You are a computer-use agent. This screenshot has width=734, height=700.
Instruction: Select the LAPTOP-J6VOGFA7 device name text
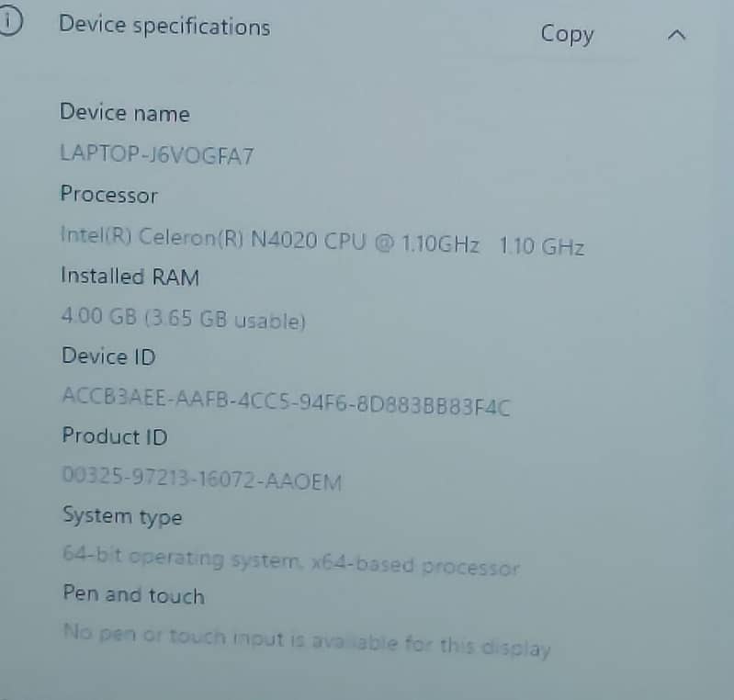[x=157, y=155]
